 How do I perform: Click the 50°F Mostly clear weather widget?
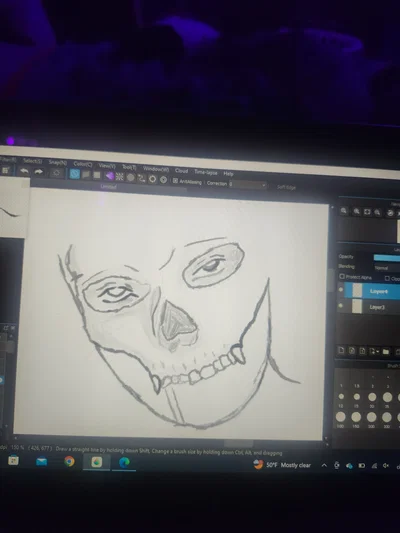click(x=282, y=465)
